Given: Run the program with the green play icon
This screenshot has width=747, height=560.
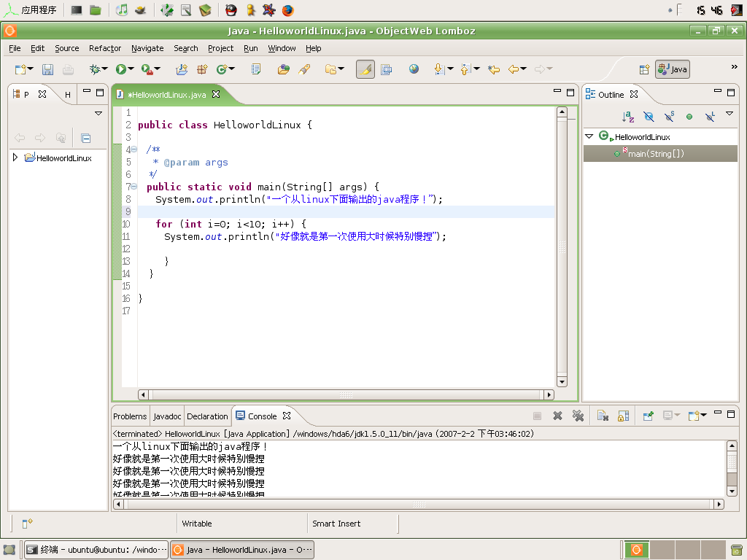Looking at the screenshot, I should point(120,69).
